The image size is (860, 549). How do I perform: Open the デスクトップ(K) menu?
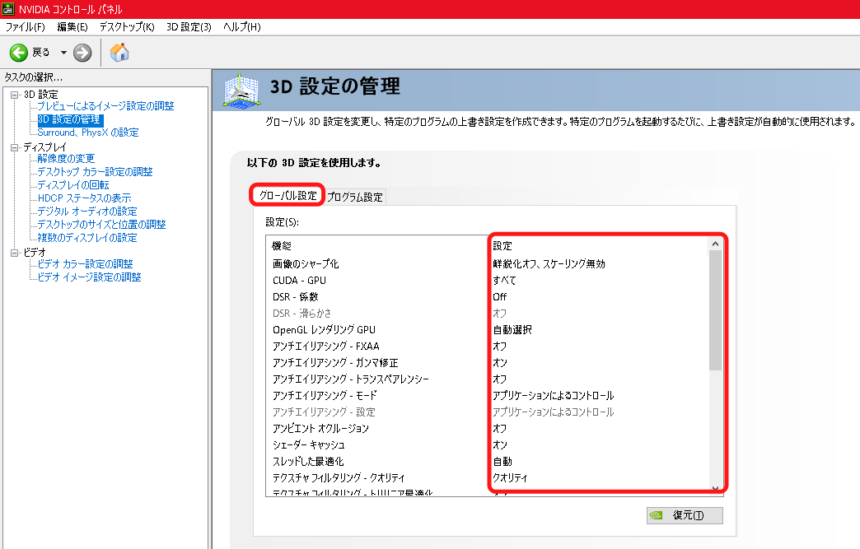(127, 27)
